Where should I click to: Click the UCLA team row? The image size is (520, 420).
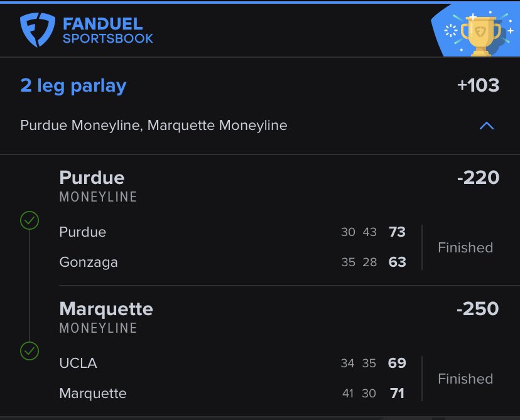[x=232, y=363]
